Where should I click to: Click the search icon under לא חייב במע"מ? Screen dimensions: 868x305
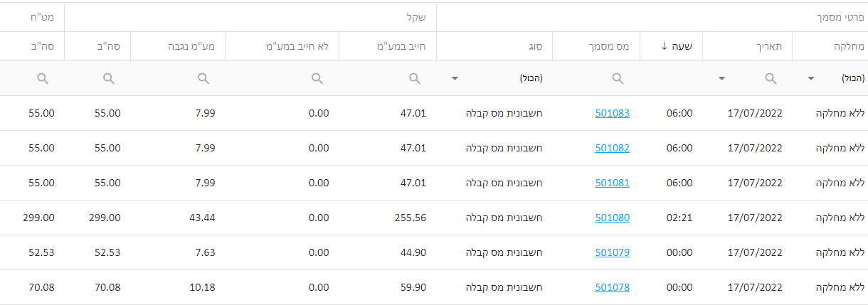(x=317, y=78)
